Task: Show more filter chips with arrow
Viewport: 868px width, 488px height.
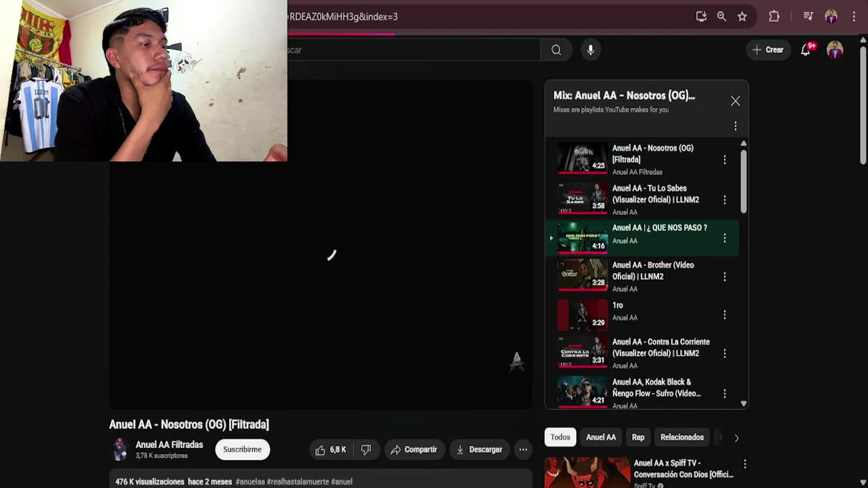Action: pos(736,438)
